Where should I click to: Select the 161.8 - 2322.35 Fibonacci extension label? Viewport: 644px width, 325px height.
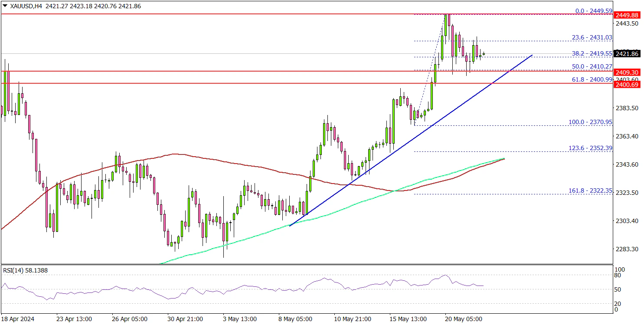(x=590, y=190)
